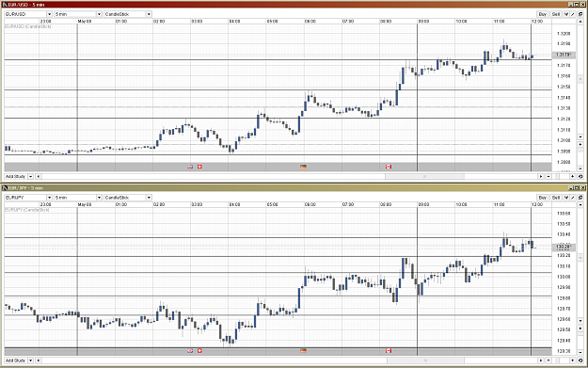Click the line drawing tool icon in EUR/JPY toolbar
The height and width of the screenshot is (368, 588).
pos(573,198)
